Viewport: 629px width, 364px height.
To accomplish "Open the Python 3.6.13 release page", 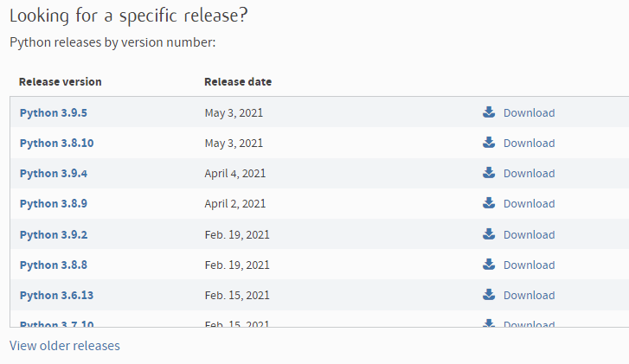I will click(56, 295).
